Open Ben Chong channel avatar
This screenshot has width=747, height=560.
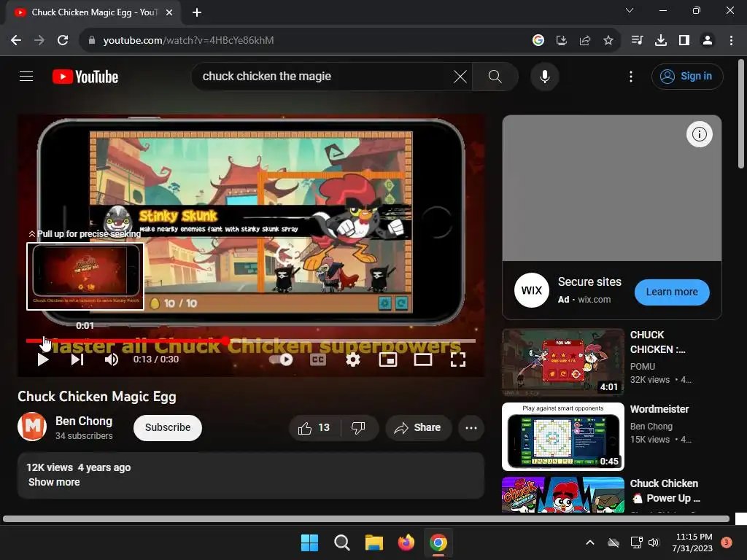(x=32, y=427)
